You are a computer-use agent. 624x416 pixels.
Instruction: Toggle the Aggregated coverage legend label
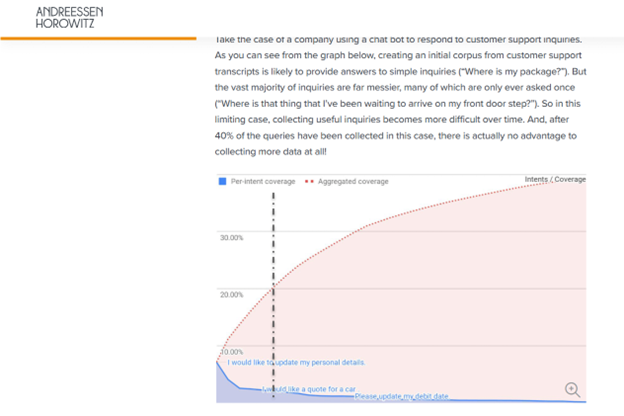click(353, 181)
